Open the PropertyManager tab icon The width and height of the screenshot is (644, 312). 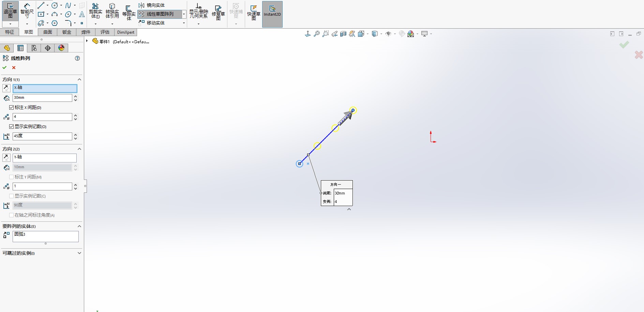coord(20,48)
